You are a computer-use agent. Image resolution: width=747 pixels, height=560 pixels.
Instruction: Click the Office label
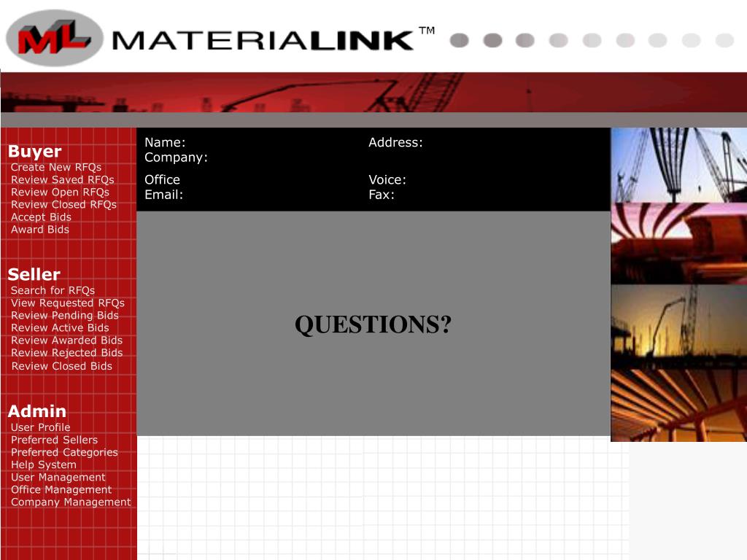coord(162,179)
